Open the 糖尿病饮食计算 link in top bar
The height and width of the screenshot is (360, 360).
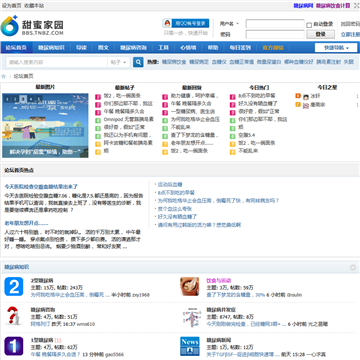(x=333, y=6)
